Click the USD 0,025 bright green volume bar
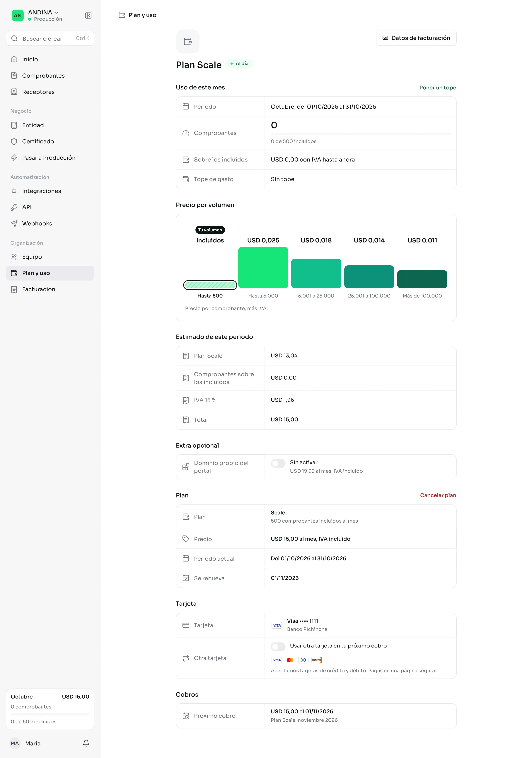Viewport: 532px width, 758px height. (263, 267)
